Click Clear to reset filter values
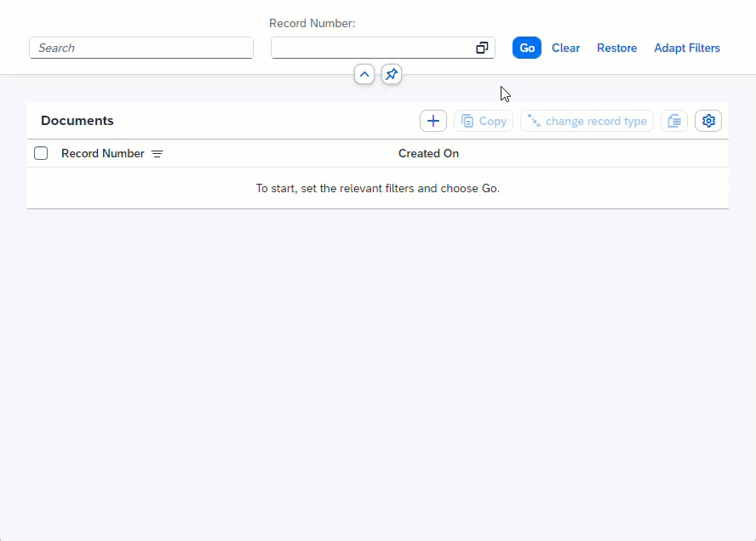Screen dimensions: 756x541 coord(565,48)
